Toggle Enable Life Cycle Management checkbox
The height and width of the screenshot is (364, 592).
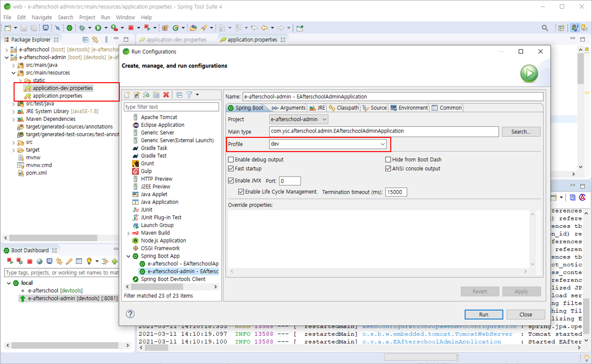(x=241, y=192)
